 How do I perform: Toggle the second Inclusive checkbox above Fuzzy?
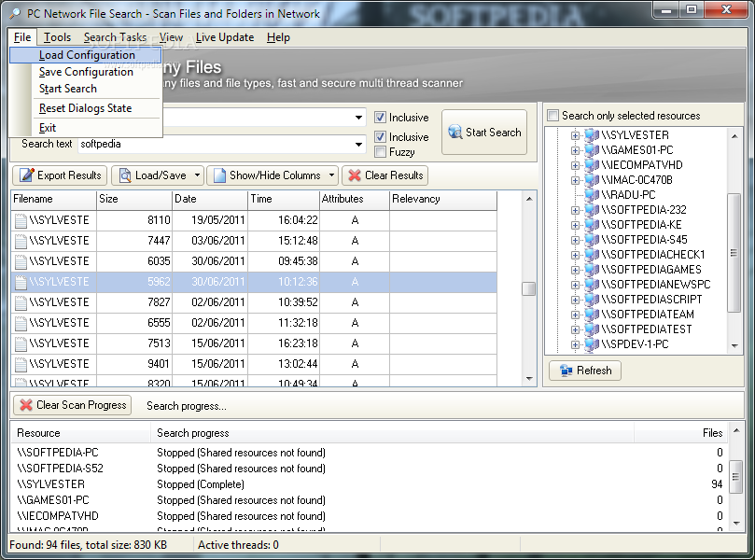[380, 137]
